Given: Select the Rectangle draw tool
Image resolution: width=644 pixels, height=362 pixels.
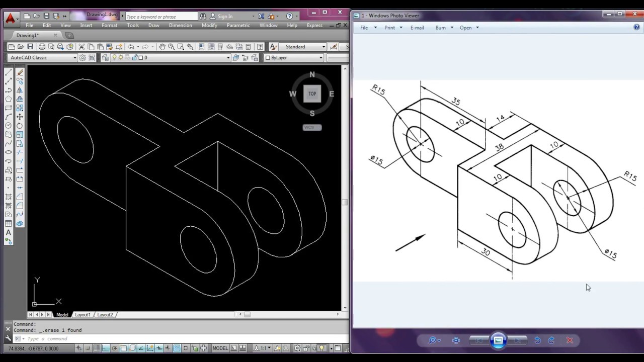Looking at the screenshot, I should tap(9, 108).
